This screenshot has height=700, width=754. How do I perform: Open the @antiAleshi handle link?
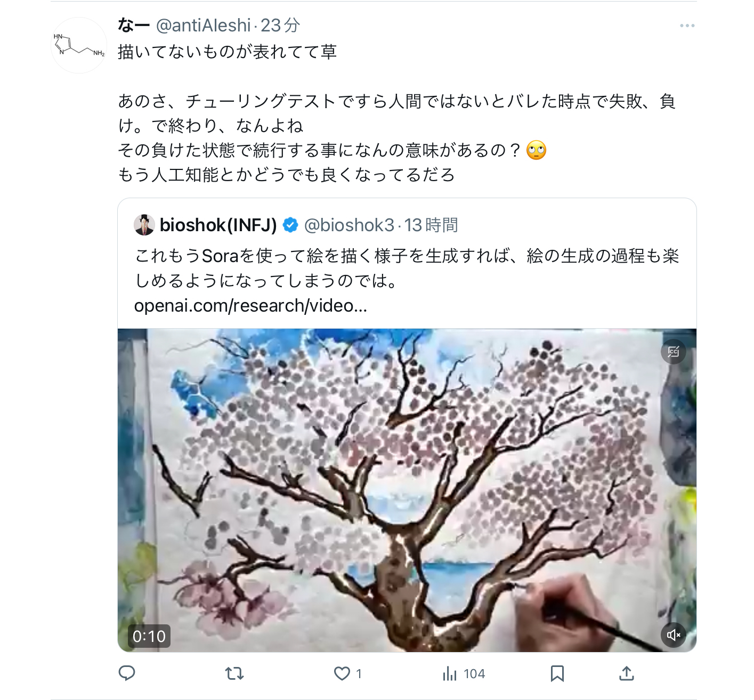203,25
